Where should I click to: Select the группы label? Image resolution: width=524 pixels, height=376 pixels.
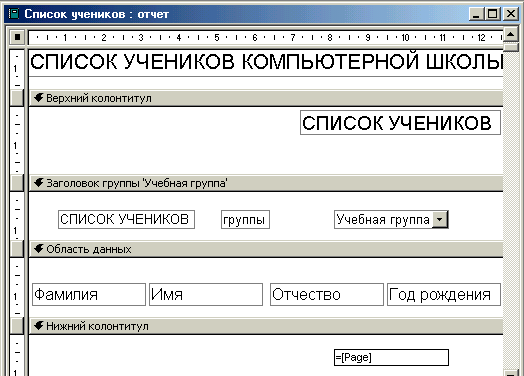[245, 219]
